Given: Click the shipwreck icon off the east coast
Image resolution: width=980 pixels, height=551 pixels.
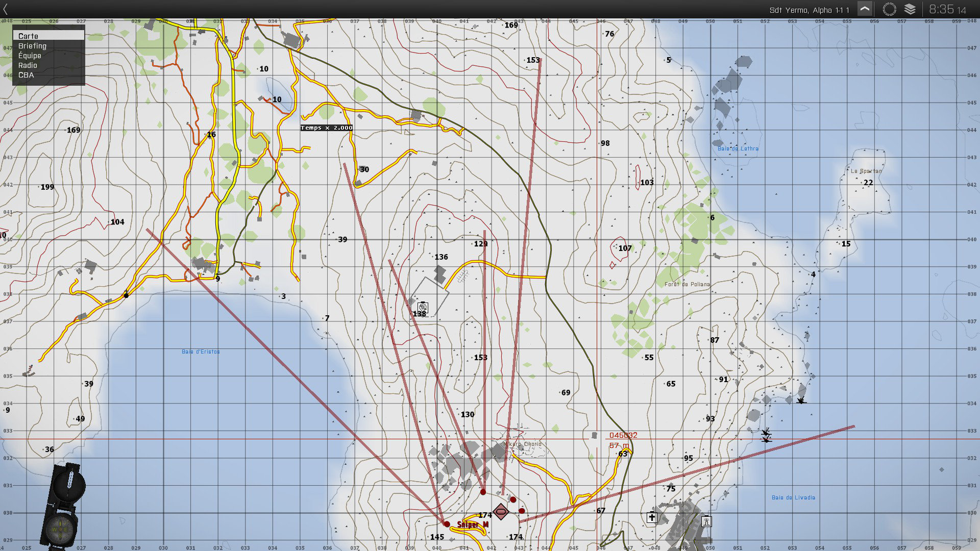Looking at the screenshot, I should (801, 400).
